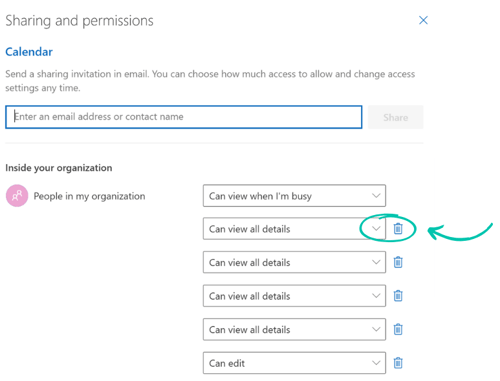The width and height of the screenshot is (500, 381).
Task: Open the third 'Can view all details' dropdown
Action: [x=294, y=296]
